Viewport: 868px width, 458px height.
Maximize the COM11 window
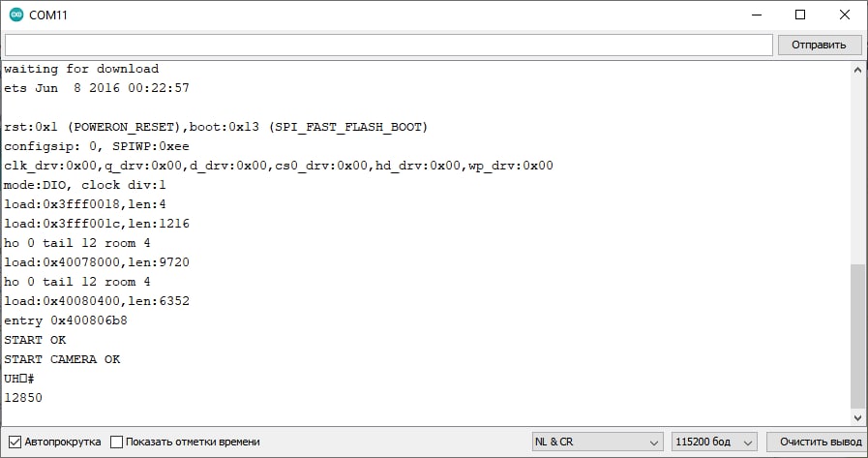coord(800,15)
